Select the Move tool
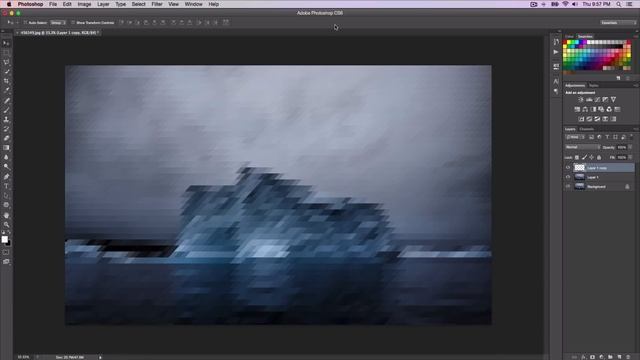The height and width of the screenshot is (360, 640). (x=6, y=43)
